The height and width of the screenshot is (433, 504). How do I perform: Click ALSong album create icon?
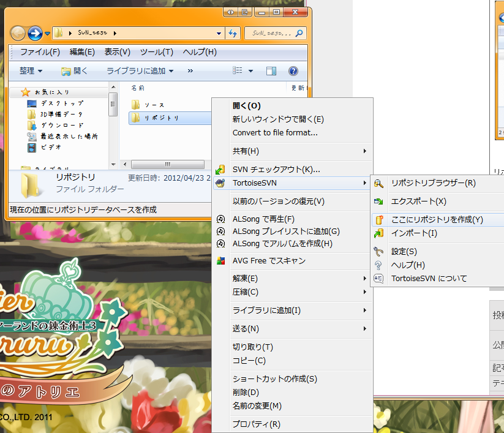[220, 244]
